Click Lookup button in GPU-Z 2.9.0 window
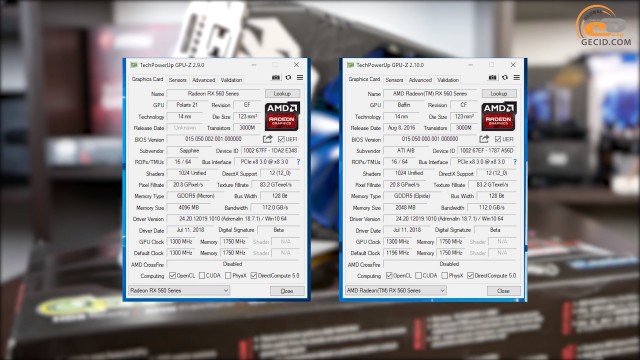This screenshot has height=360, width=640. pyautogui.click(x=282, y=94)
